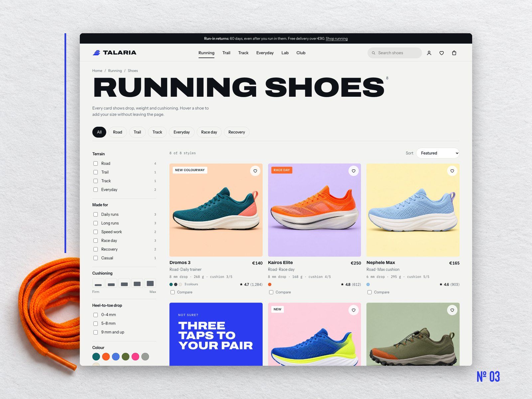This screenshot has height=399, width=532.
Task: Open the wishlist heart in header
Action: [x=442, y=53]
